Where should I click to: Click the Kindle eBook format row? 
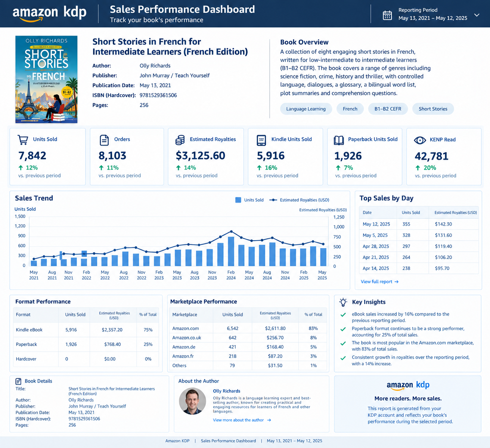86,330
